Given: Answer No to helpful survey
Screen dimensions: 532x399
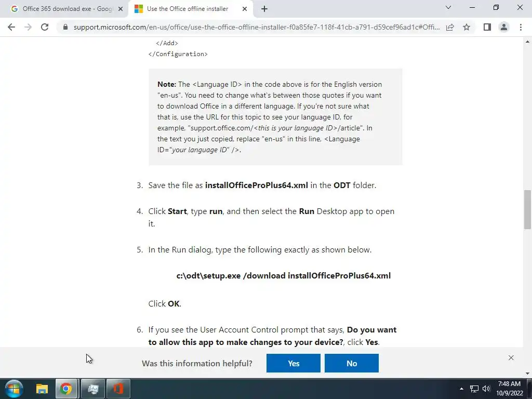Looking at the screenshot, I should click(352, 363).
